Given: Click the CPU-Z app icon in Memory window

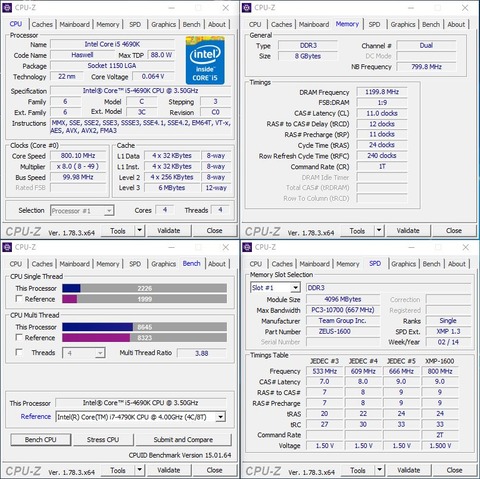Looking at the screenshot, I should (x=247, y=7).
